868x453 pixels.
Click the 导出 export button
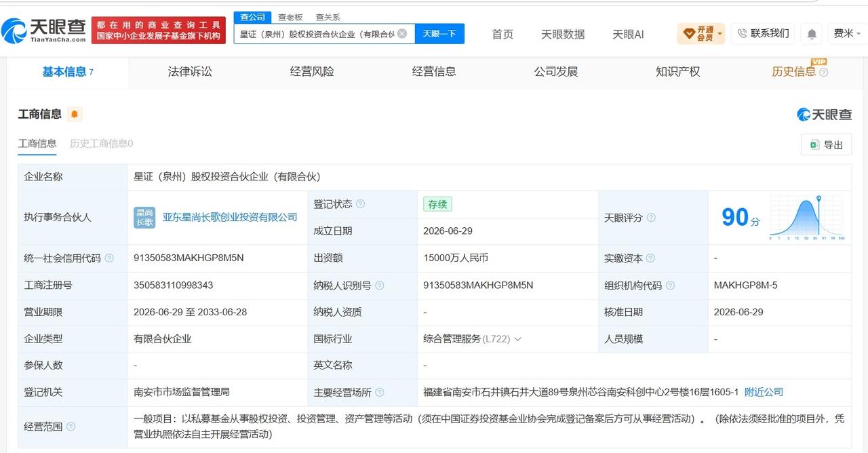826,144
